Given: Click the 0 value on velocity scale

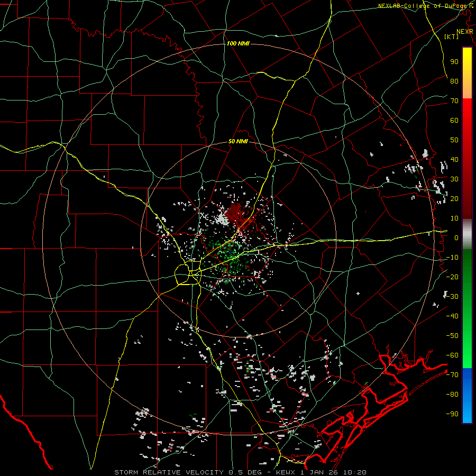Looking at the screenshot, I should point(456,238).
